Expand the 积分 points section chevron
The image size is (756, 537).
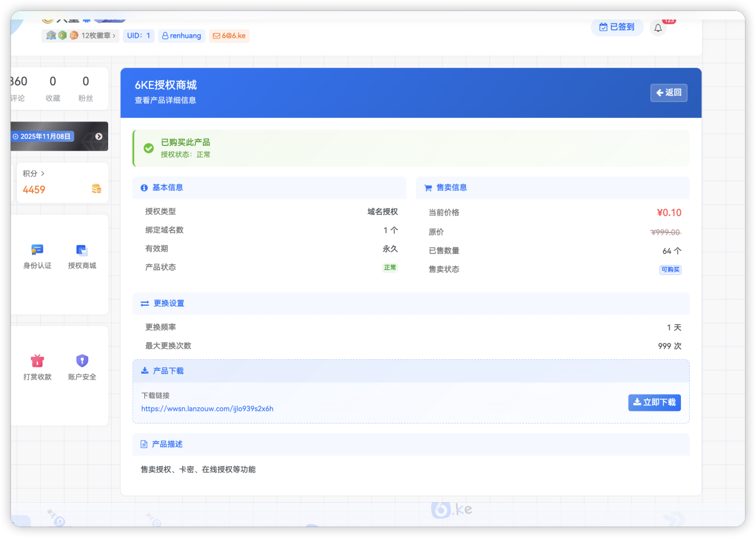point(44,173)
